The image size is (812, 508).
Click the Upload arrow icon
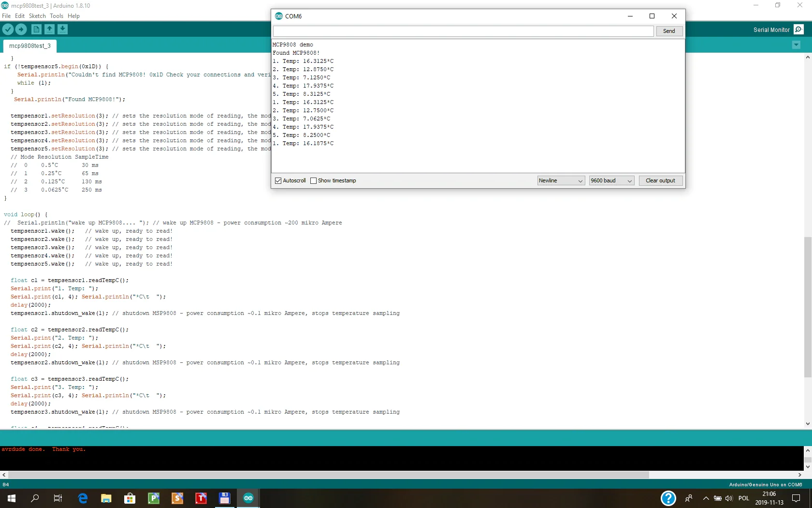(21, 30)
